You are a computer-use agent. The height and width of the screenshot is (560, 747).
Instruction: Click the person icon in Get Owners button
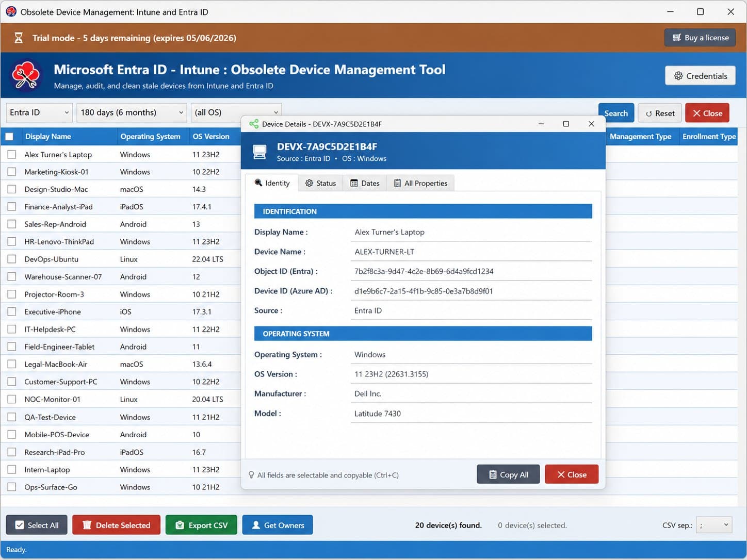[x=255, y=525]
